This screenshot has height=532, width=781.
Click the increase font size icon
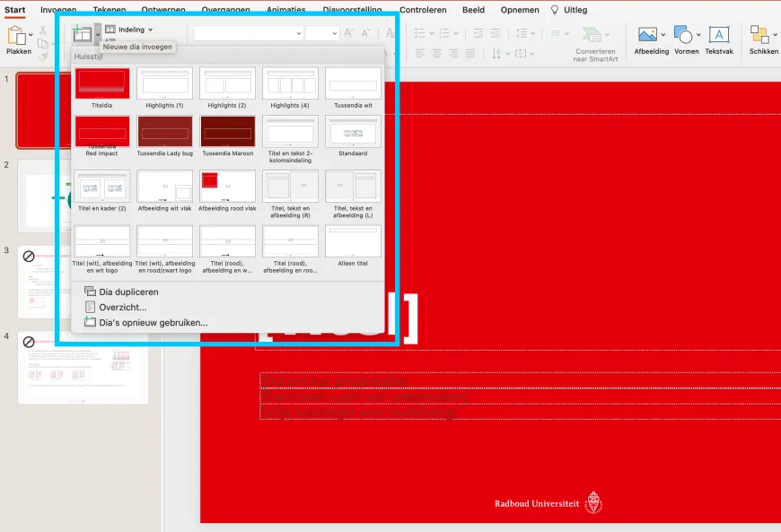(348, 33)
